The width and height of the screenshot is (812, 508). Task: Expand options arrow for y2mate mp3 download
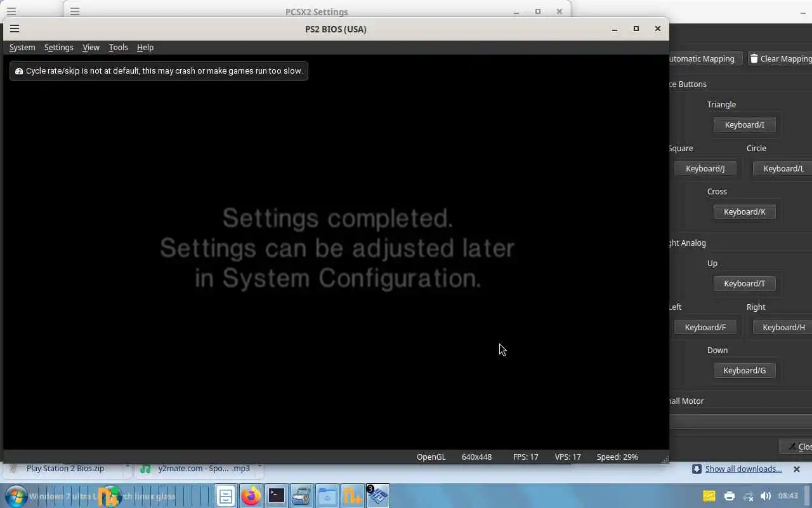(259, 467)
